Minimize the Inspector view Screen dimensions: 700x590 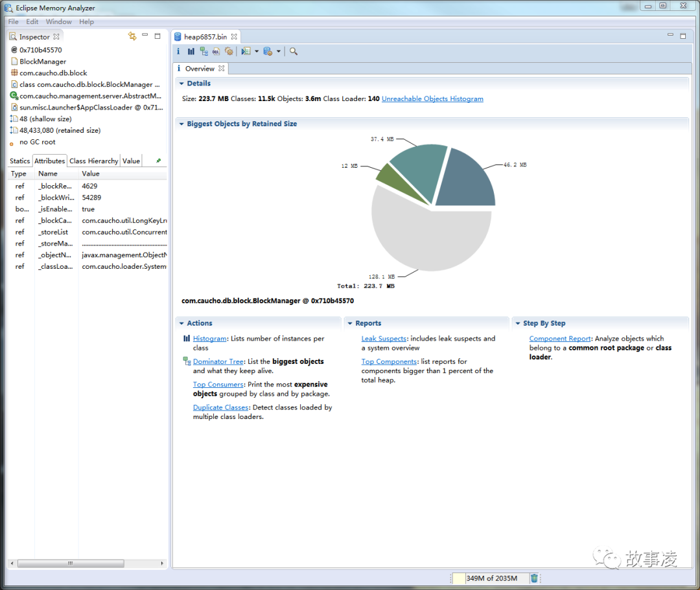[145, 35]
